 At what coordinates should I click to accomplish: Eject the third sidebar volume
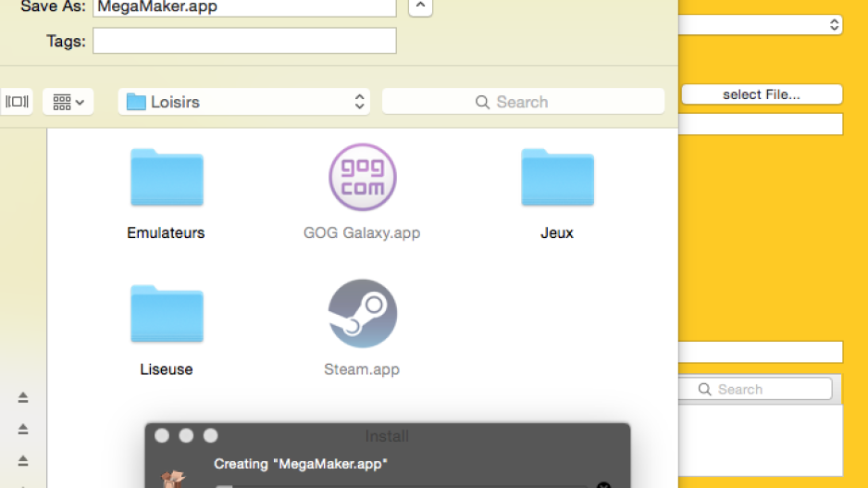[x=23, y=460]
